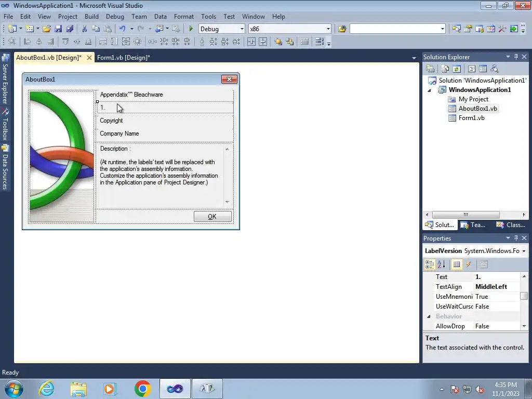
Task: Click the Tab Order layout icon
Action: [320, 42]
